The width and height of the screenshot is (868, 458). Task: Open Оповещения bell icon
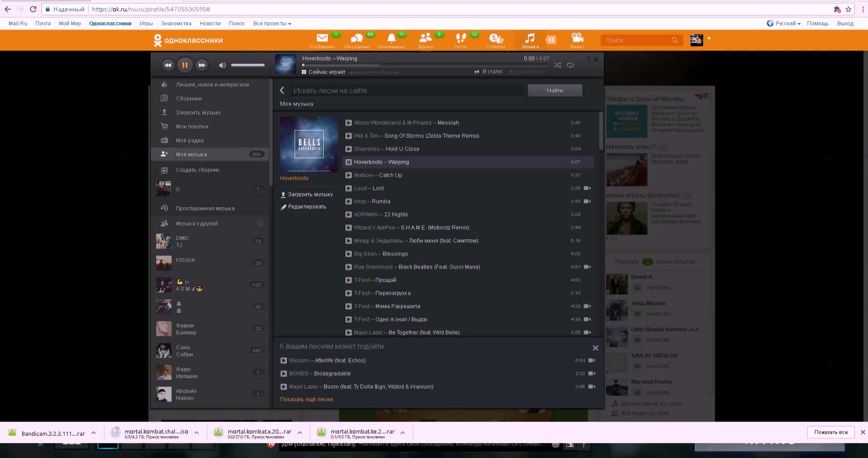[391, 38]
